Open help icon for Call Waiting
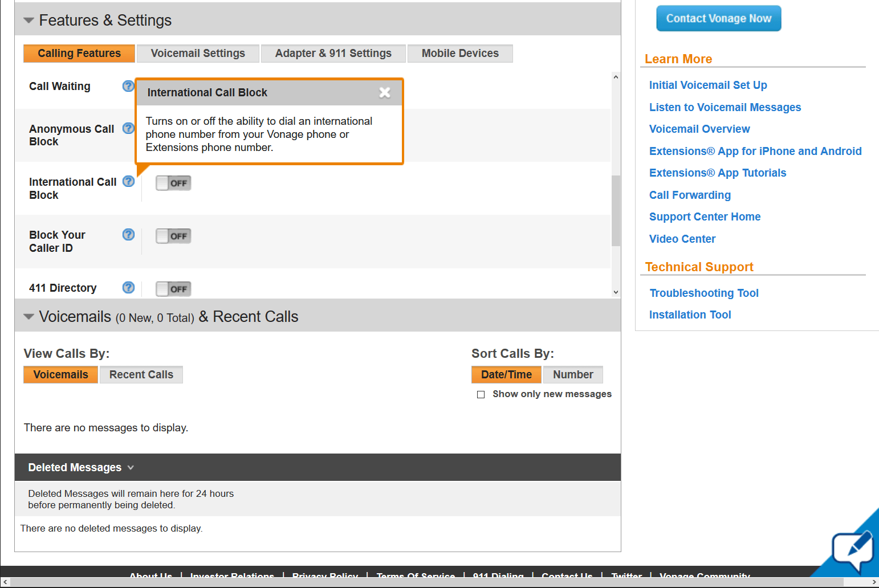The width and height of the screenshot is (879, 588). [128, 86]
